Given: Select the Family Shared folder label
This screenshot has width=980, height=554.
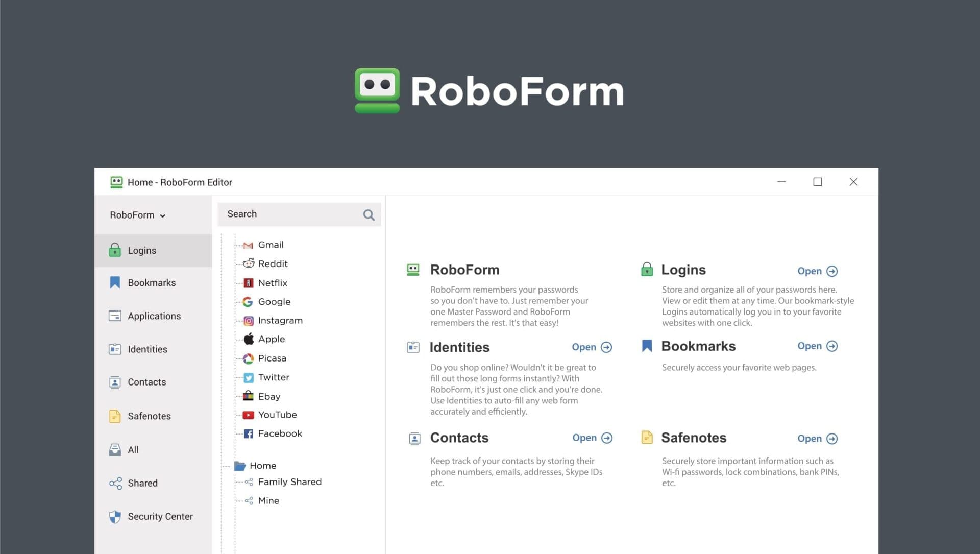Looking at the screenshot, I should tap(290, 481).
